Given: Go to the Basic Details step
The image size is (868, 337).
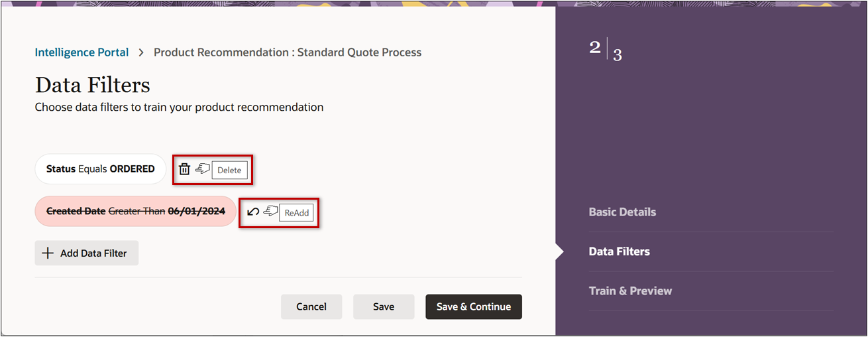Looking at the screenshot, I should (x=622, y=212).
